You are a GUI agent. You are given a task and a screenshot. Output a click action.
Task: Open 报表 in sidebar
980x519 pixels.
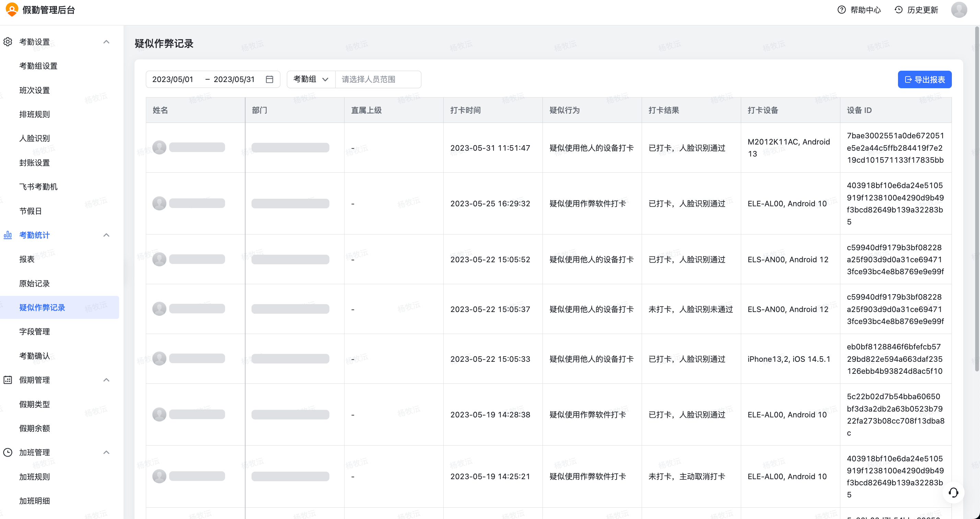click(x=27, y=259)
